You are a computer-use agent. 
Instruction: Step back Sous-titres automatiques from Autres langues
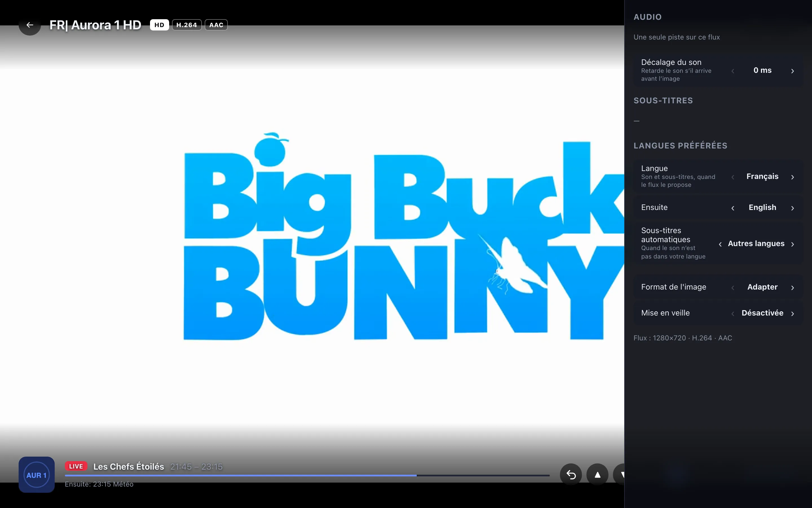click(720, 244)
